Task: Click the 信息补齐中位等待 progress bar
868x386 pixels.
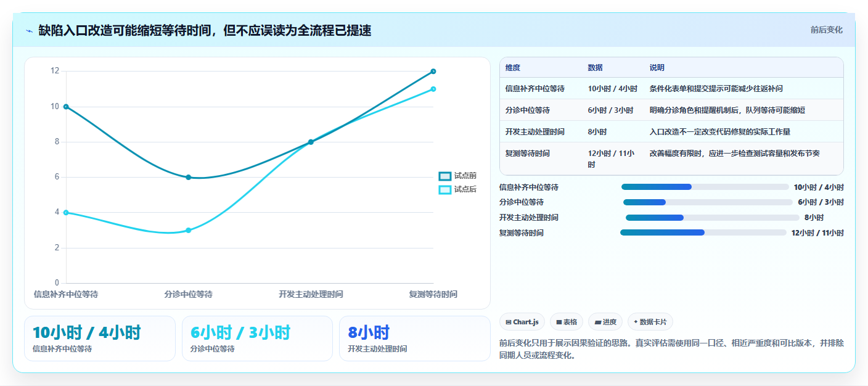Action: pyautogui.click(x=705, y=187)
